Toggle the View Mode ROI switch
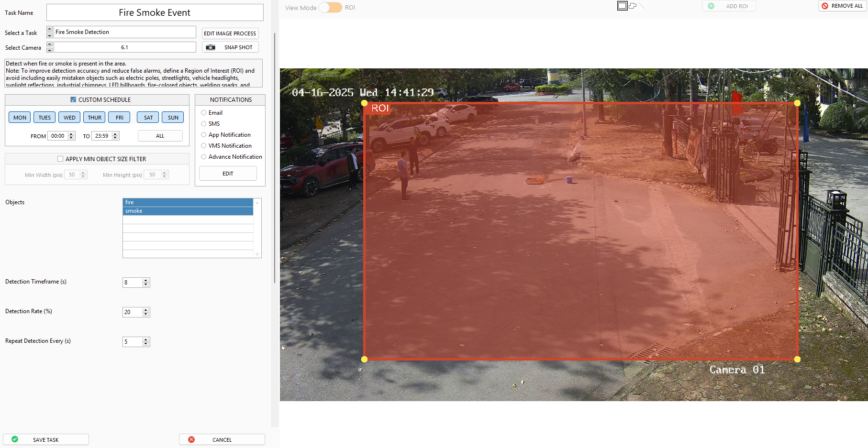Screen dimensions: 868x448 [331, 8]
